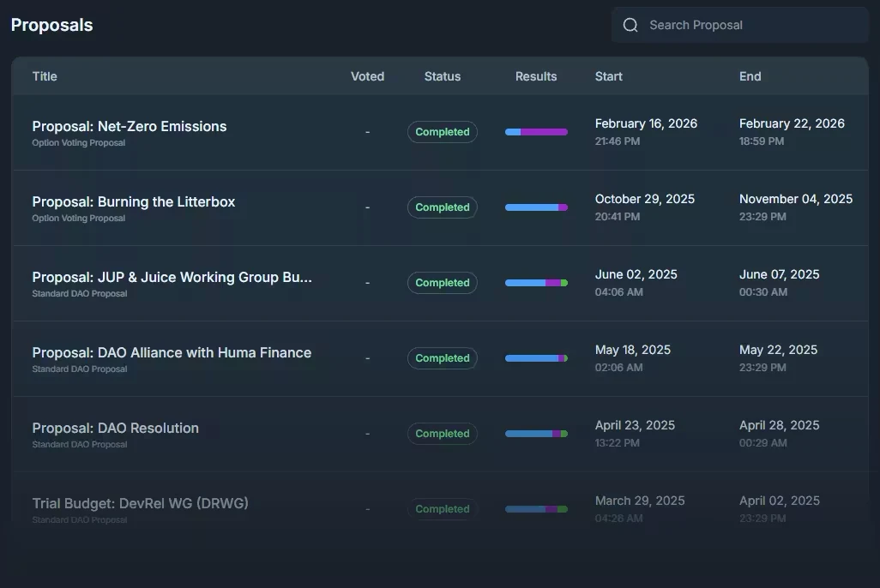Click the 04:06 AM start time

[619, 292]
